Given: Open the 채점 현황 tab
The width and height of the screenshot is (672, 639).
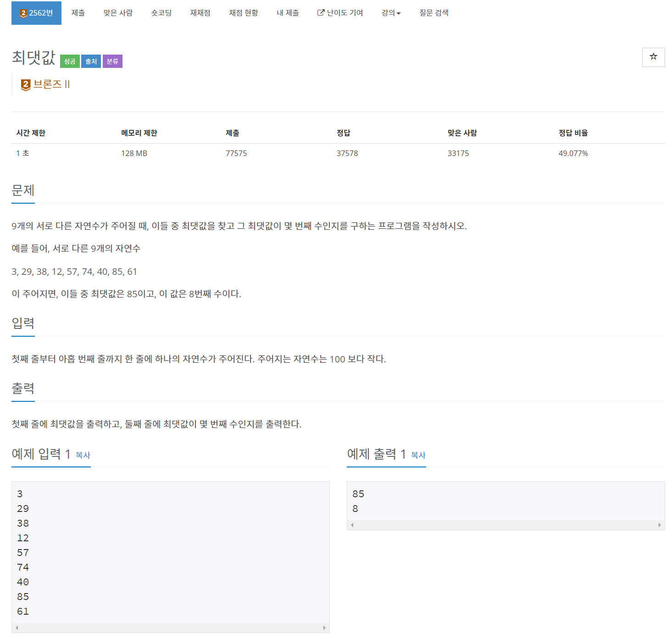Looking at the screenshot, I should coord(244,13).
